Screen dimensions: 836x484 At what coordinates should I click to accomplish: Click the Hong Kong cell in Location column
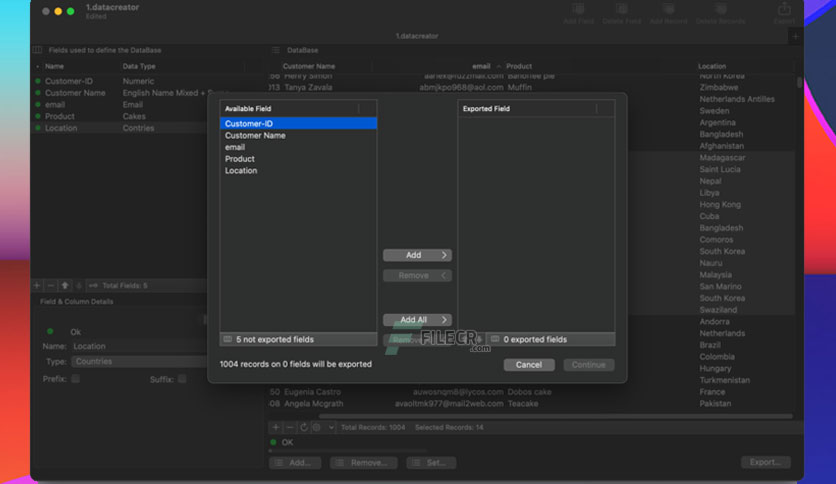pos(720,205)
